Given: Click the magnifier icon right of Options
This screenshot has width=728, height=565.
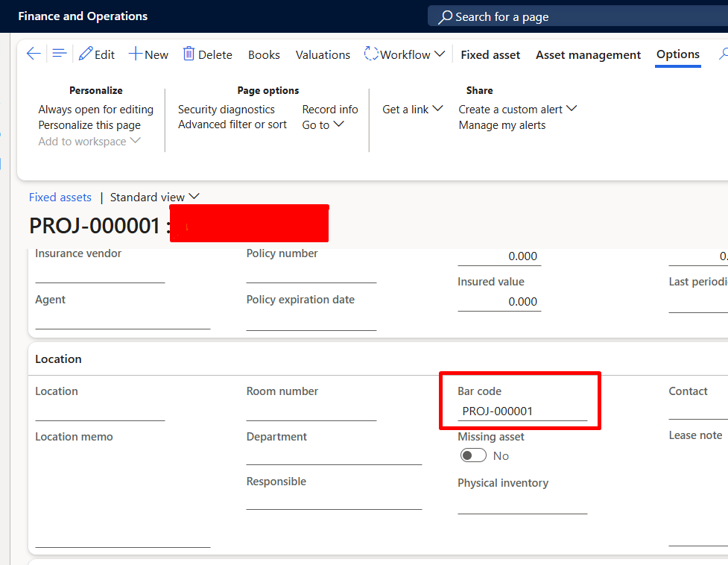Looking at the screenshot, I should 723,54.
